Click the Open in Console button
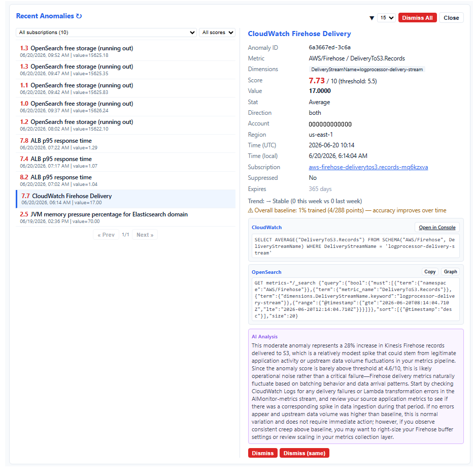Screen dimensions: 474x476 click(x=437, y=228)
